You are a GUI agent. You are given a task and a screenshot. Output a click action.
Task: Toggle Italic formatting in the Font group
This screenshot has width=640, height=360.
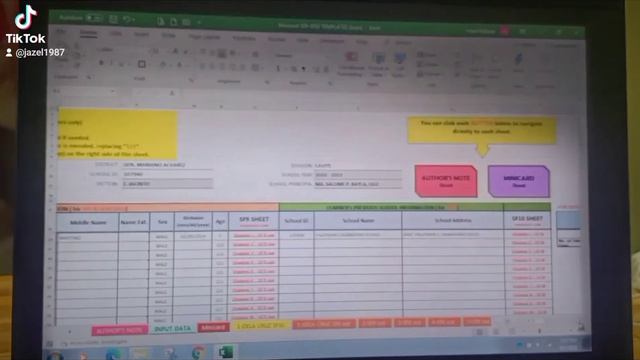(x=111, y=63)
